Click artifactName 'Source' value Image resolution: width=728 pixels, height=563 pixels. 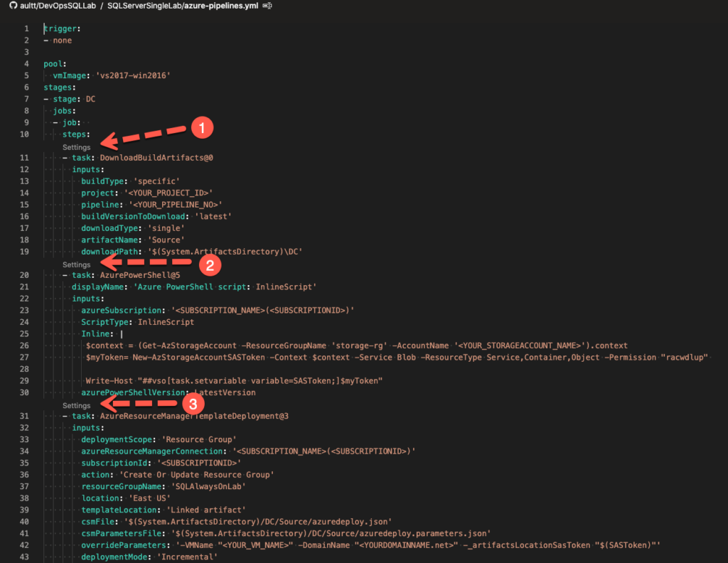tap(166, 240)
